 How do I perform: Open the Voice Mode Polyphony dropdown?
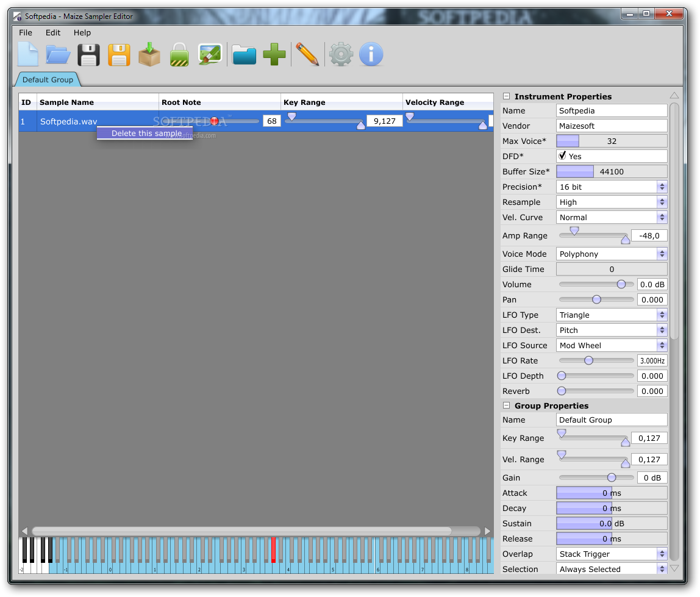(x=612, y=254)
